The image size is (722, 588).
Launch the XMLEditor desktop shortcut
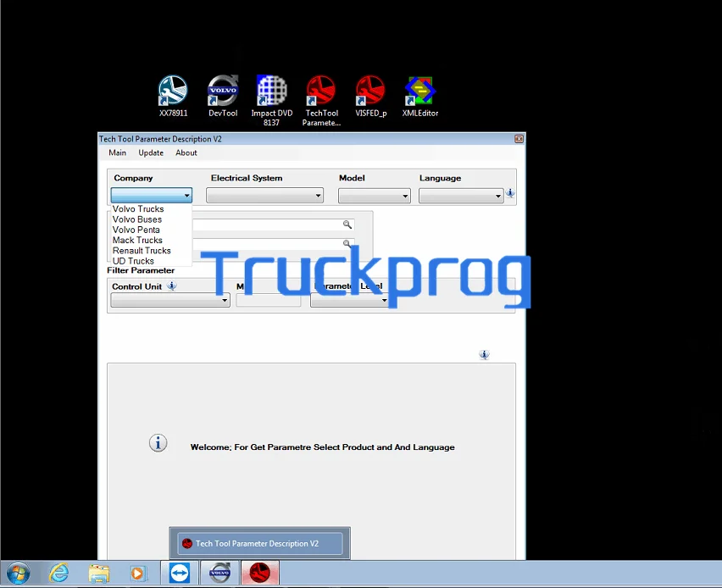click(x=420, y=96)
